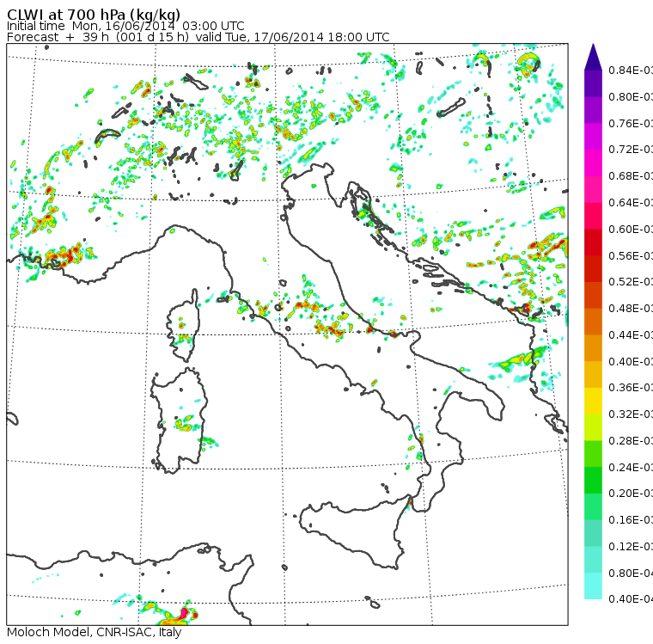Click the 0.24E-03 color scale label
This screenshot has height=644, width=653.
pos(631,467)
